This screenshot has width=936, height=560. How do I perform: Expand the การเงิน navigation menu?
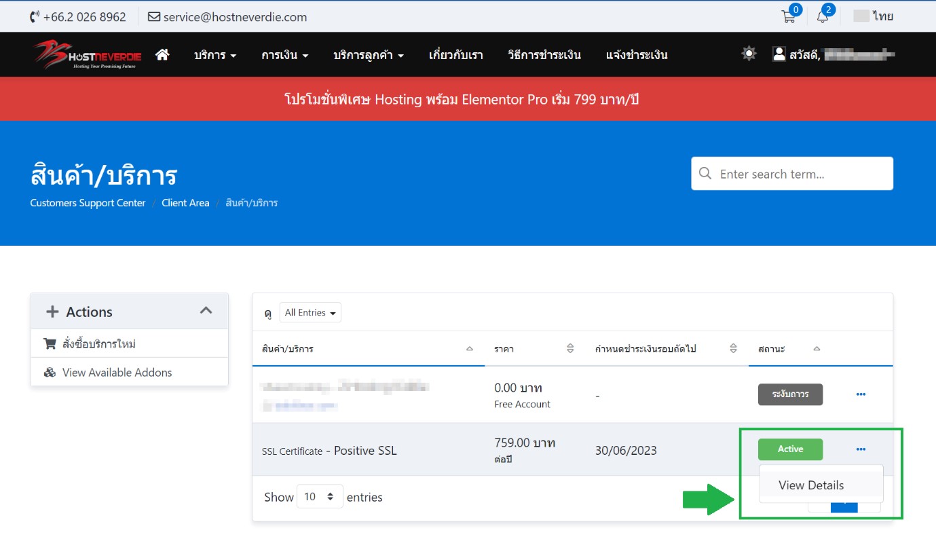[x=284, y=55]
